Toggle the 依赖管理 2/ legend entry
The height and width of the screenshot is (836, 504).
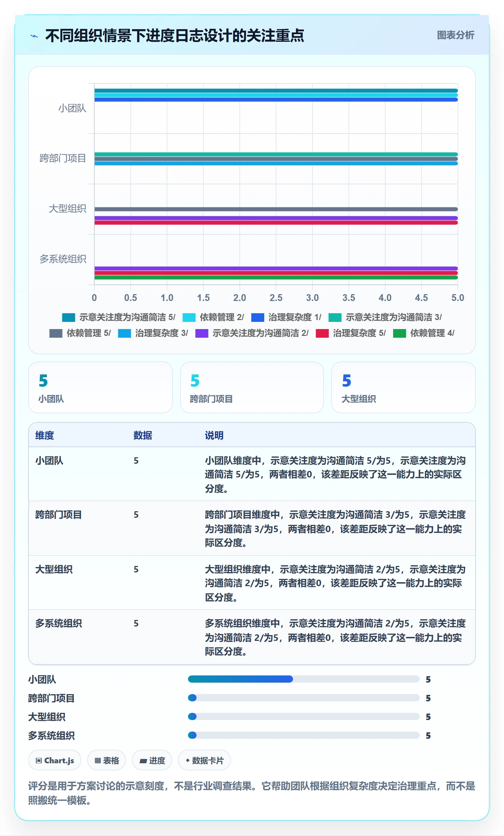[213, 317]
